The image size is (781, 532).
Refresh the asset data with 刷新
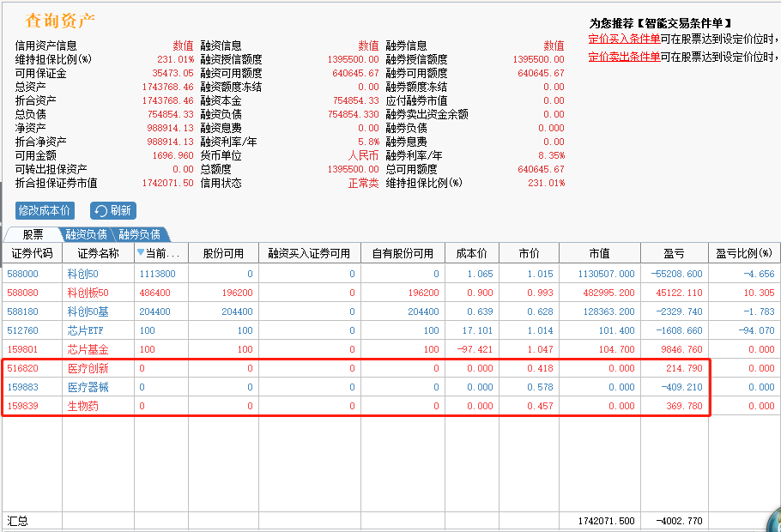click(113, 210)
